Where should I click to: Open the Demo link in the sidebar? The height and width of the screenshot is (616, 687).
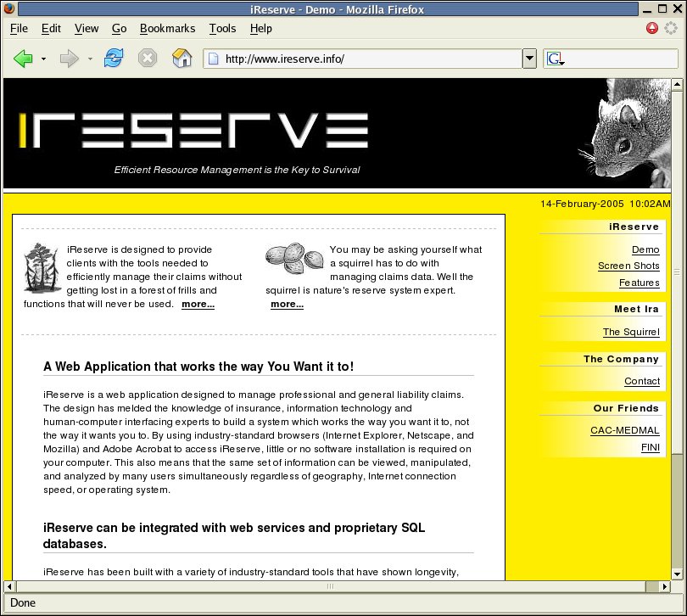(x=645, y=249)
